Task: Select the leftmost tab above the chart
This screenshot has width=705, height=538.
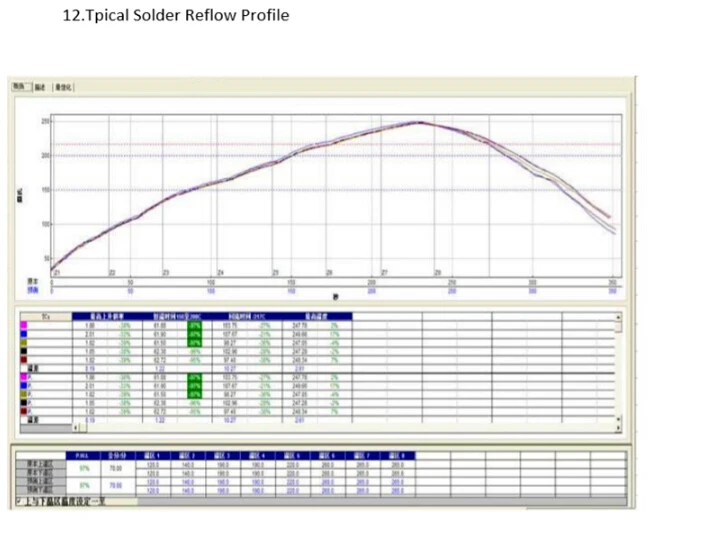Action: [18, 87]
